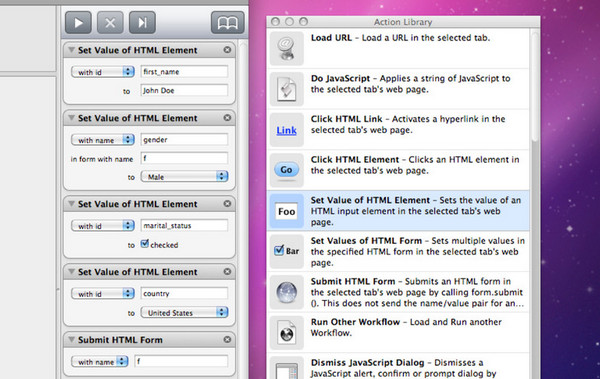Click the Stop workflow X button
Screen dimensions: 600x379
click(110, 23)
